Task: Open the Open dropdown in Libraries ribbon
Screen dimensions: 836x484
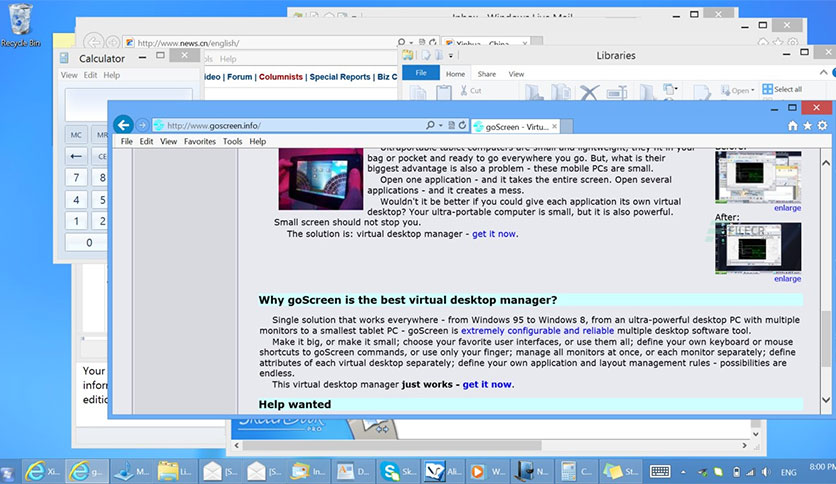Action: (x=738, y=91)
